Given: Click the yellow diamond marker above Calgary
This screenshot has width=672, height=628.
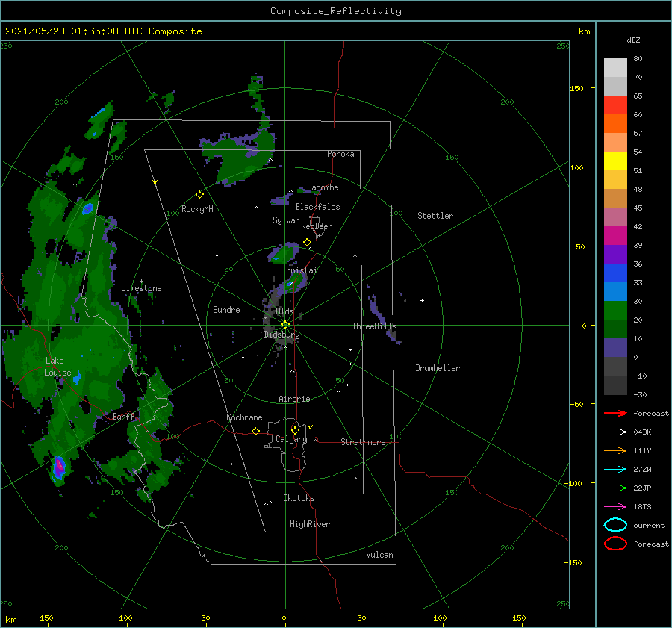Looking at the screenshot, I should 295,430.
